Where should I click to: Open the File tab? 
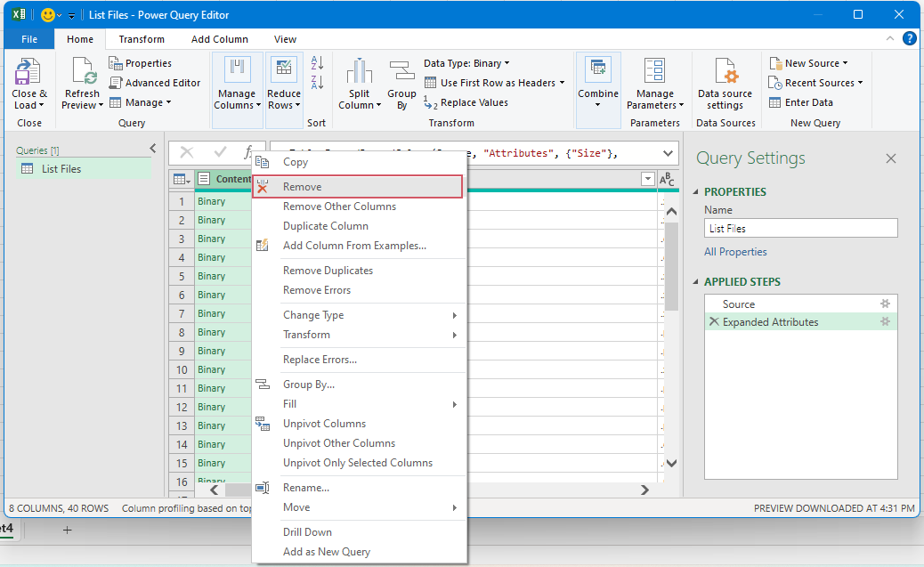(29, 39)
